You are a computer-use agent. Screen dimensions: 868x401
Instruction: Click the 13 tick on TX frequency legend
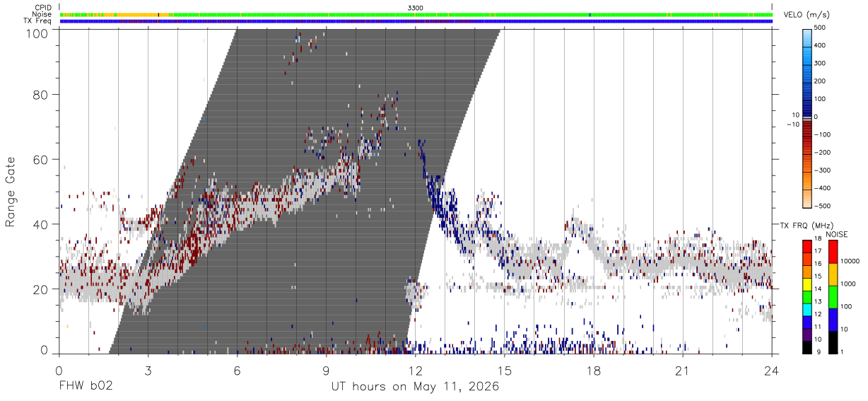pyautogui.click(x=819, y=302)
